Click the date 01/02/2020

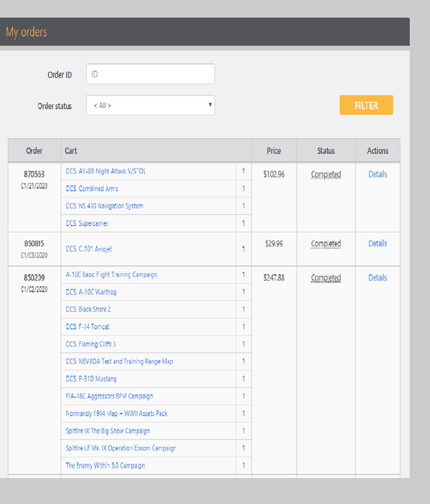(x=34, y=289)
